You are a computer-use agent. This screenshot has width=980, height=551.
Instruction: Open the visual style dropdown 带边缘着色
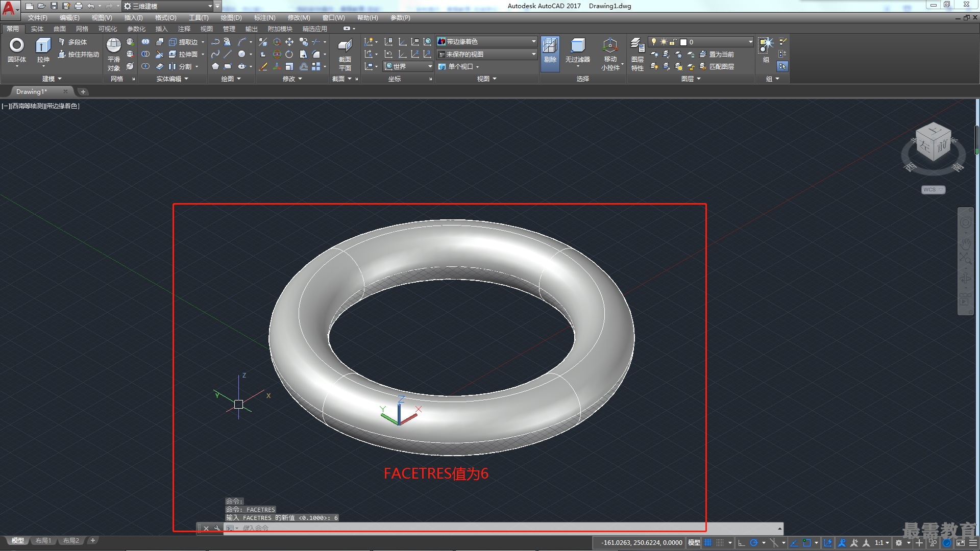point(487,42)
